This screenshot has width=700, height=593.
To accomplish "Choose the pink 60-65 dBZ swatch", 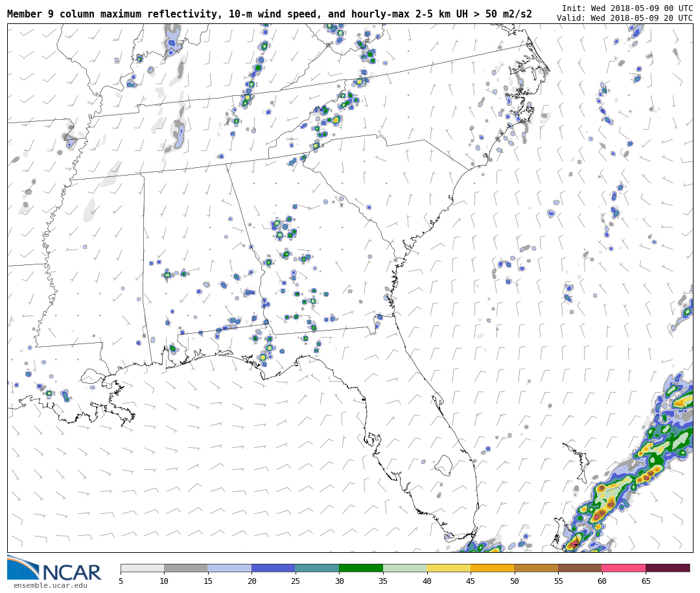I will click(624, 568).
